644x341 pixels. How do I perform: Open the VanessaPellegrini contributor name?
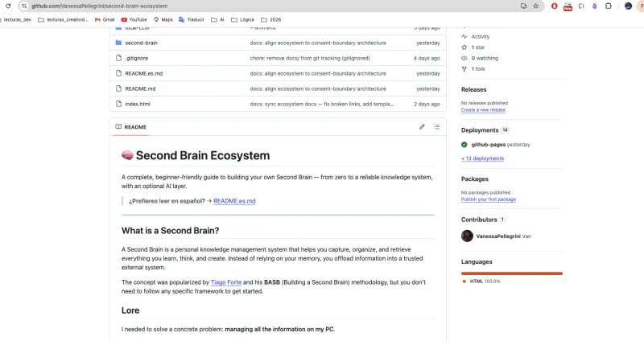[x=498, y=236]
